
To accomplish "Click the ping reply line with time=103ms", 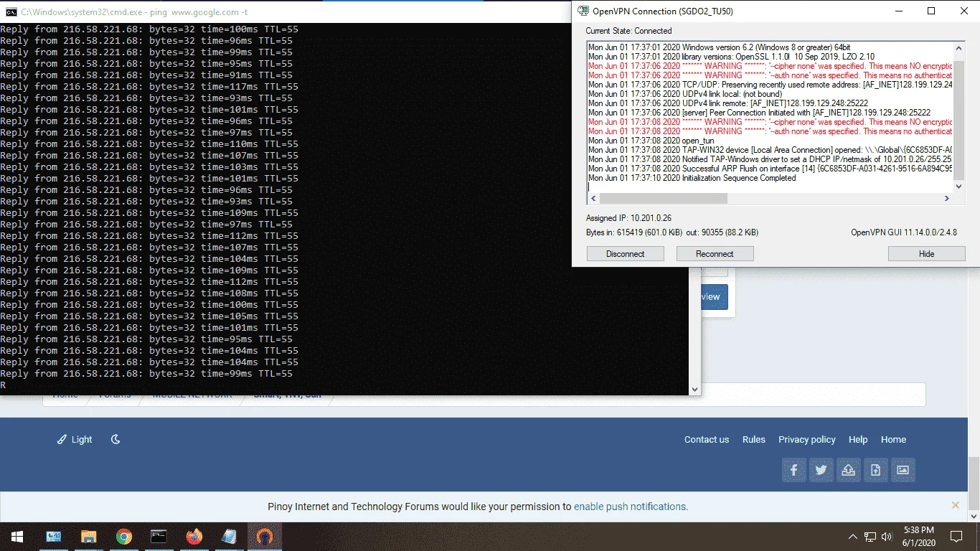I will click(x=149, y=167).
